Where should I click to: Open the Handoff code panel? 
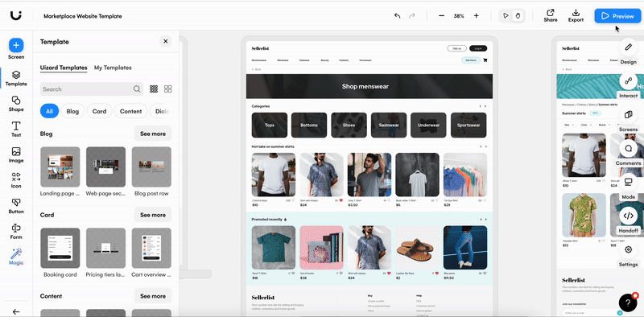pos(628,220)
